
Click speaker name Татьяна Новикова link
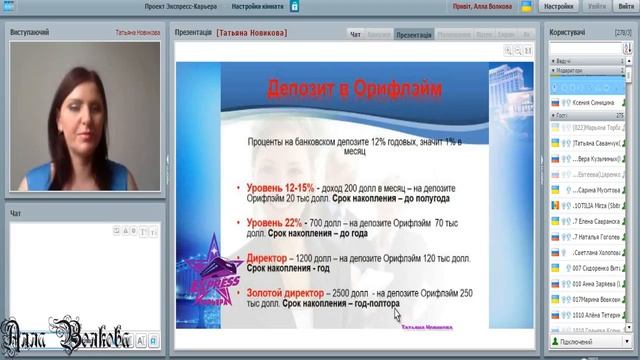(138, 33)
